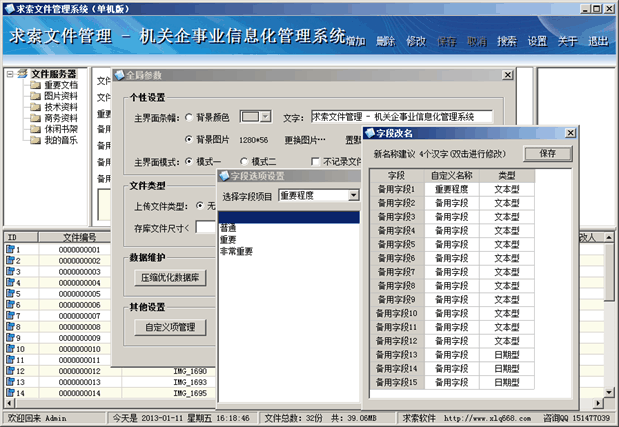Open the 图片资料 folder icon
This screenshot has width=619, height=427.
36,96
